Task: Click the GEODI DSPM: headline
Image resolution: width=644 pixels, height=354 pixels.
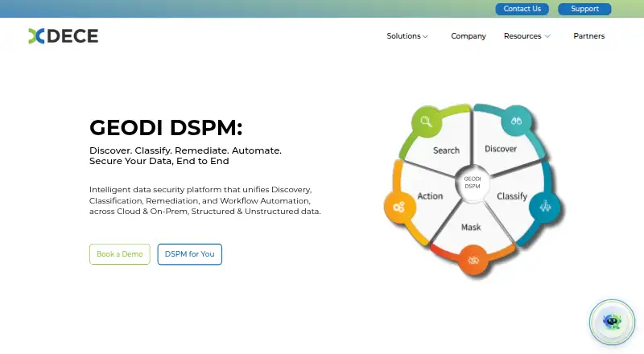Action: coord(166,127)
